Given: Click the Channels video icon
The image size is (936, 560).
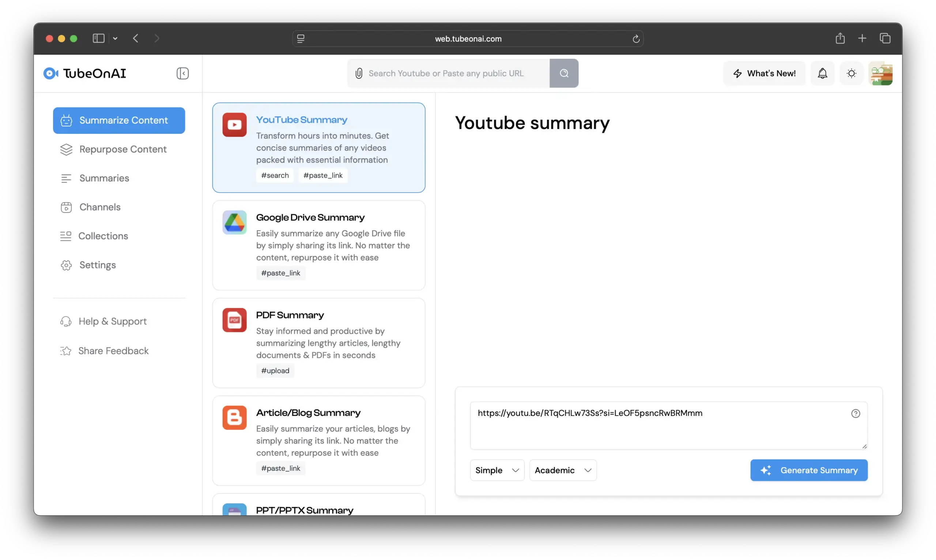Looking at the screenshot, I should pos(67,207).
